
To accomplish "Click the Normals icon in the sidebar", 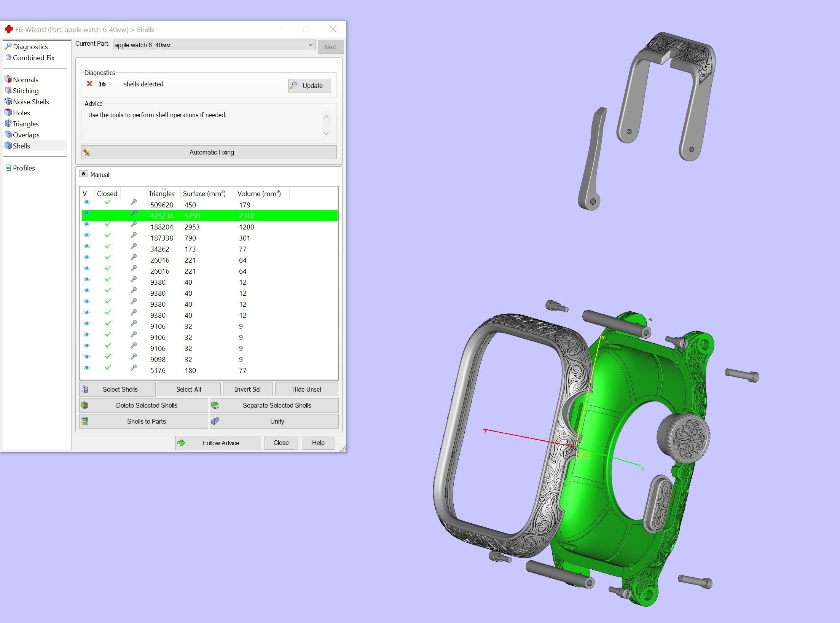I will pos(8,80).
